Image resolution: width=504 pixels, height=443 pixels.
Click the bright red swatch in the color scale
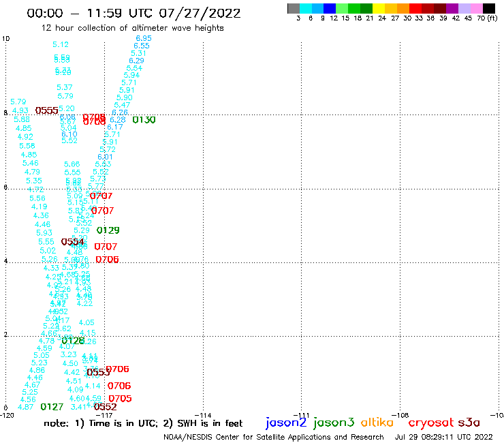(x=415, y=8)
